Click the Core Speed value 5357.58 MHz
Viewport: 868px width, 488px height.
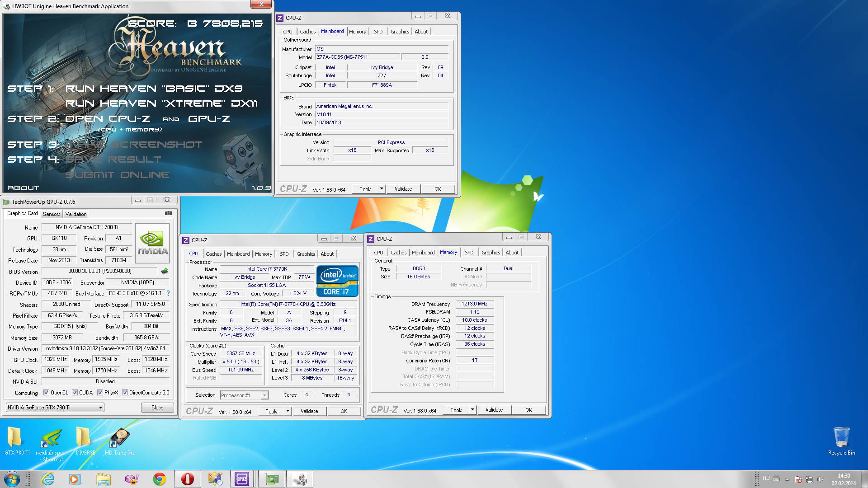241,353
